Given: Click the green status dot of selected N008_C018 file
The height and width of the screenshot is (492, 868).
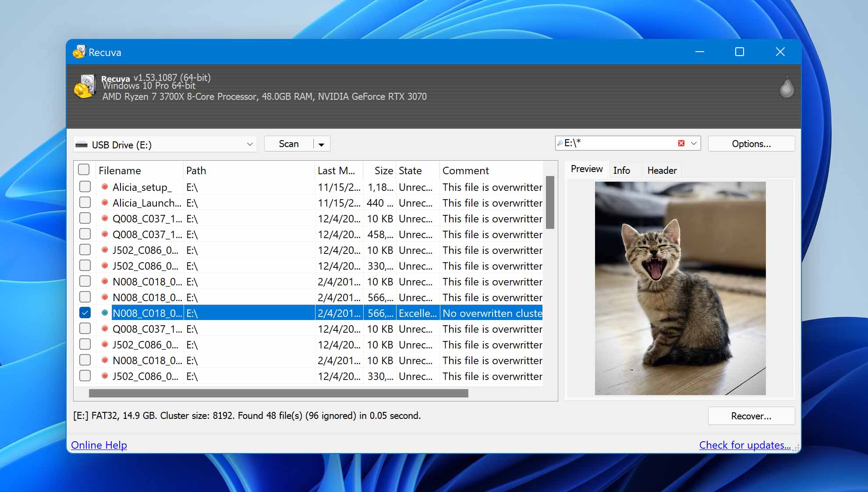Looking at the screenshot, I should [105, 313].
